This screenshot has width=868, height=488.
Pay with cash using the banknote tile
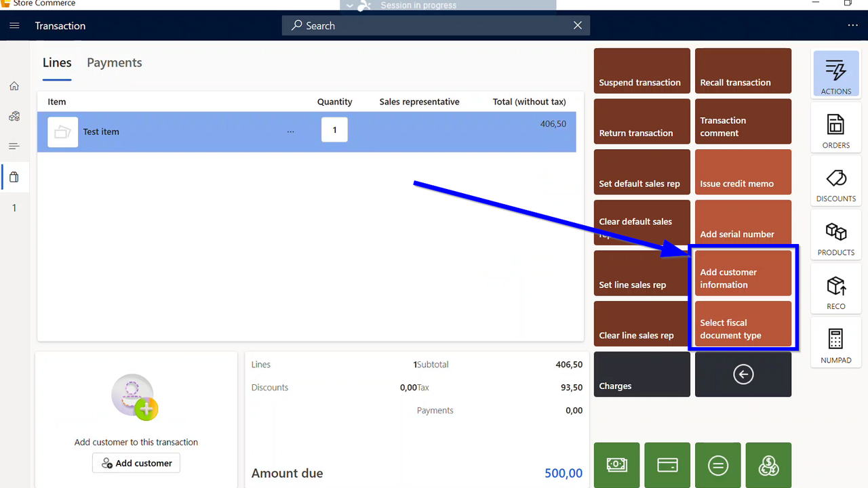coord(616,465)
